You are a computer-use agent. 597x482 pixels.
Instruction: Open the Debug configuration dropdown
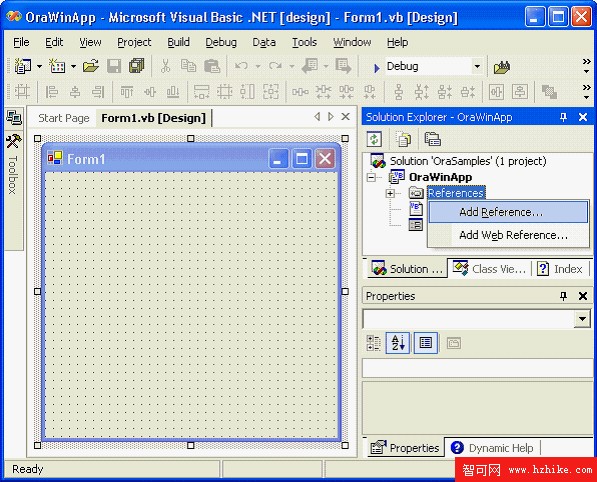coord(477,67)
